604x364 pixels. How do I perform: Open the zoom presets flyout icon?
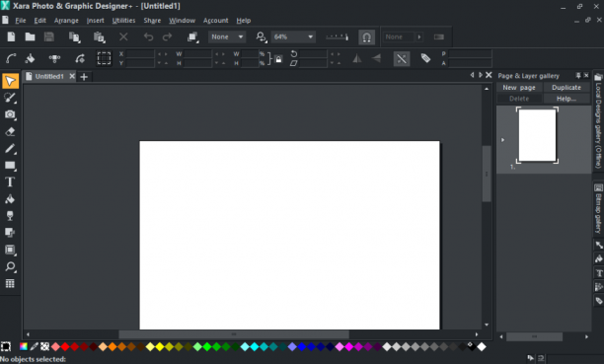point(262,36)
